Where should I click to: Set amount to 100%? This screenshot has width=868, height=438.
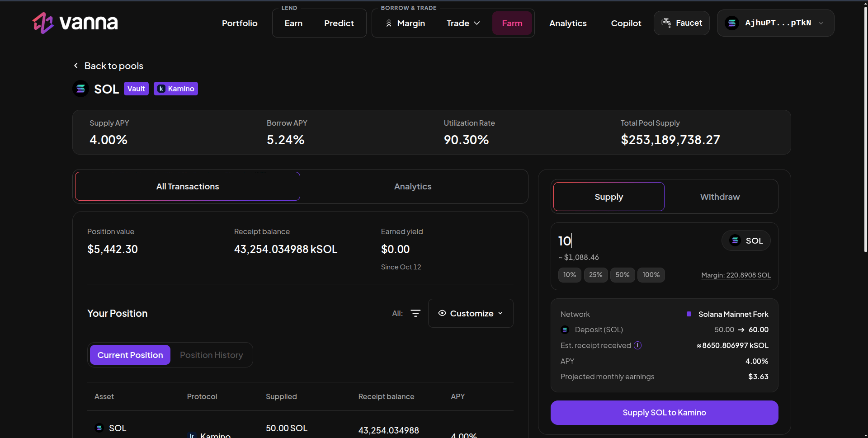tap(651, 275)
